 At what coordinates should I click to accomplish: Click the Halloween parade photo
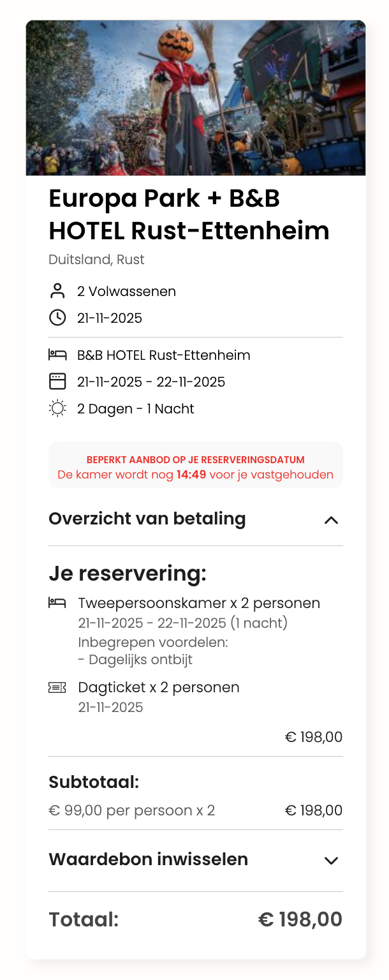[x=194, y=99]
